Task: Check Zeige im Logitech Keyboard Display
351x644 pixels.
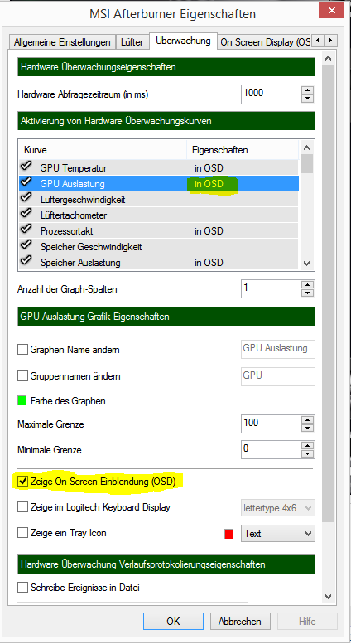Action: click(x=22, y=507)
